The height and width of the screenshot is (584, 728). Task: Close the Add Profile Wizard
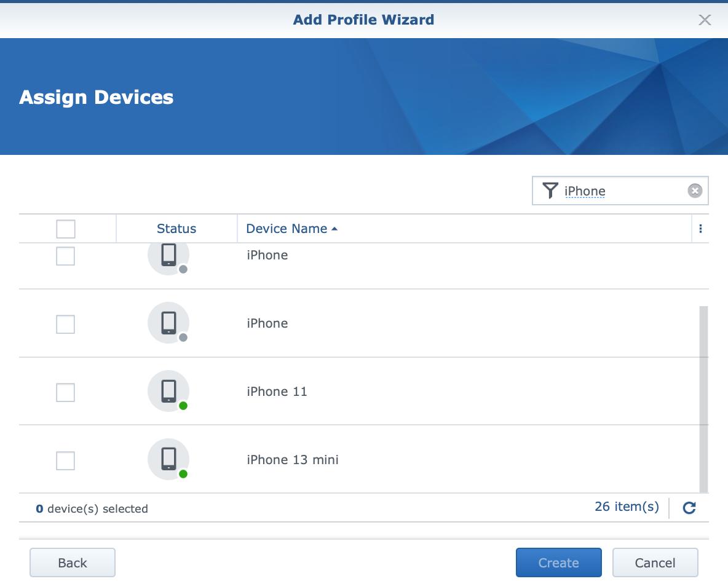tap(704, 20)
